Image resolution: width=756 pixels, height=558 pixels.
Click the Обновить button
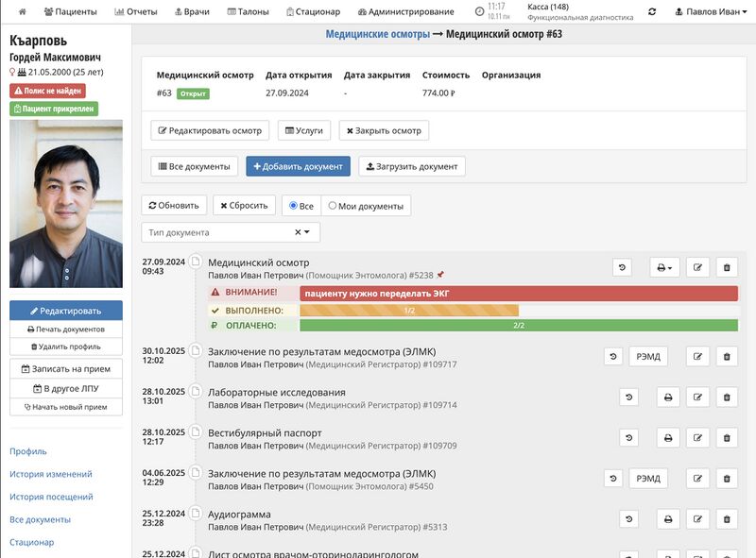[x=174, y=205]
